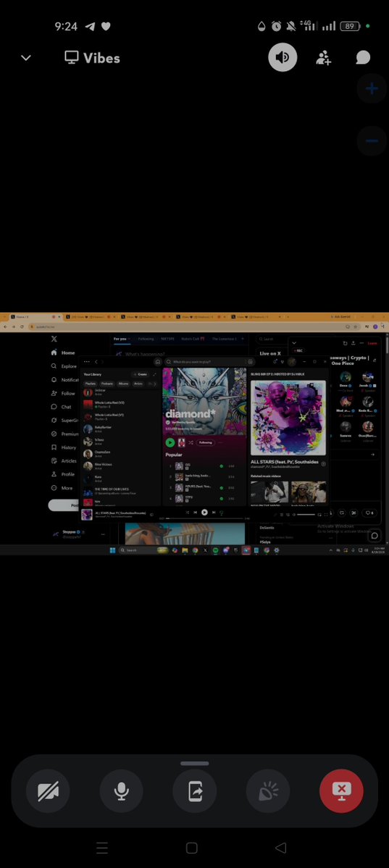Open Chat in the streamed X sidebar
The width and height of the screenshot is (389, 868).
pyautogui.click(x=61, y=407)
